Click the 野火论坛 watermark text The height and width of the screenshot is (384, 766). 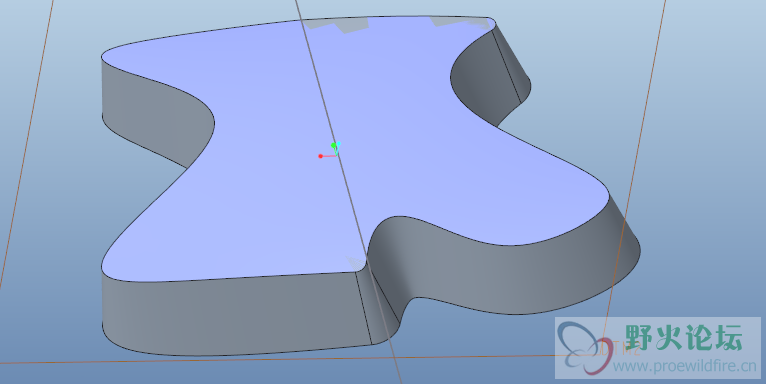coord(683,337)
